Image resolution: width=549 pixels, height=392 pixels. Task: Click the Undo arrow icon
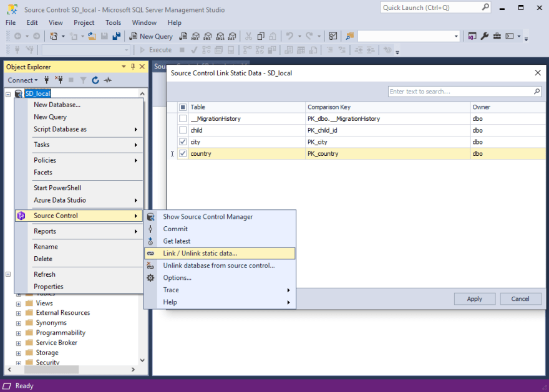289,36
